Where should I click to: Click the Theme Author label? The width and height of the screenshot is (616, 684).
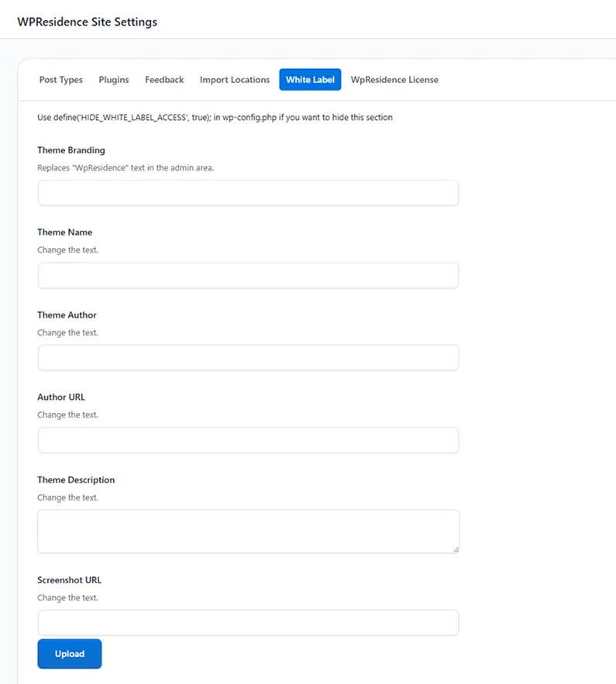67,315
